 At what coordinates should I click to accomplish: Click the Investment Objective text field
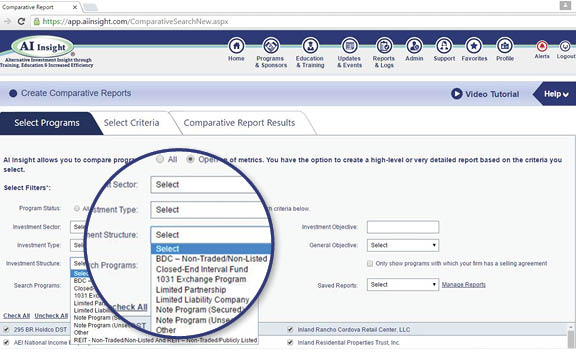click(403, 227)
